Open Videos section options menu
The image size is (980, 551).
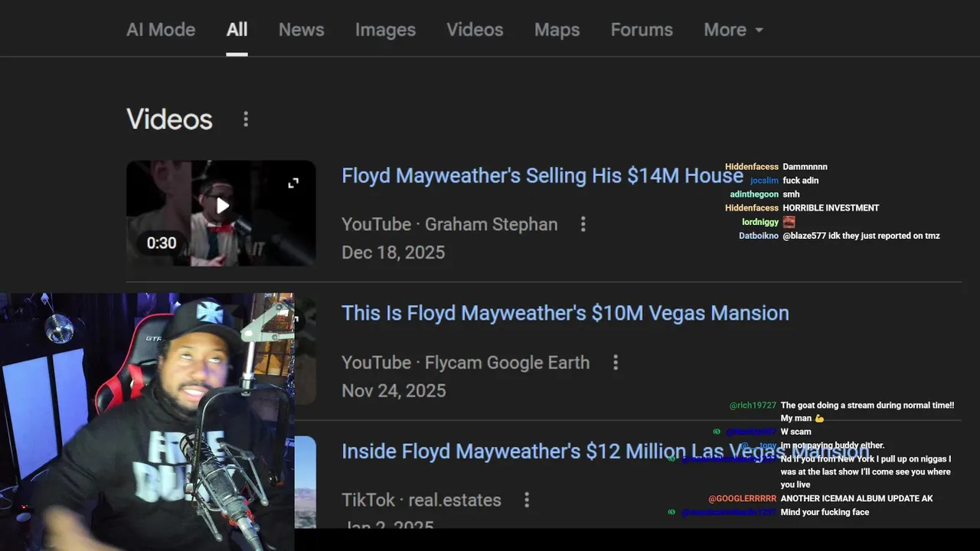point(246,119)
